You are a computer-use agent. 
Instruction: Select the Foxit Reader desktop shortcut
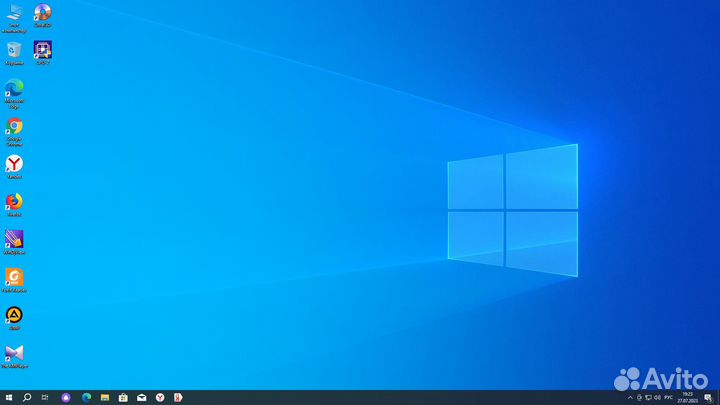tap(14, 281)
